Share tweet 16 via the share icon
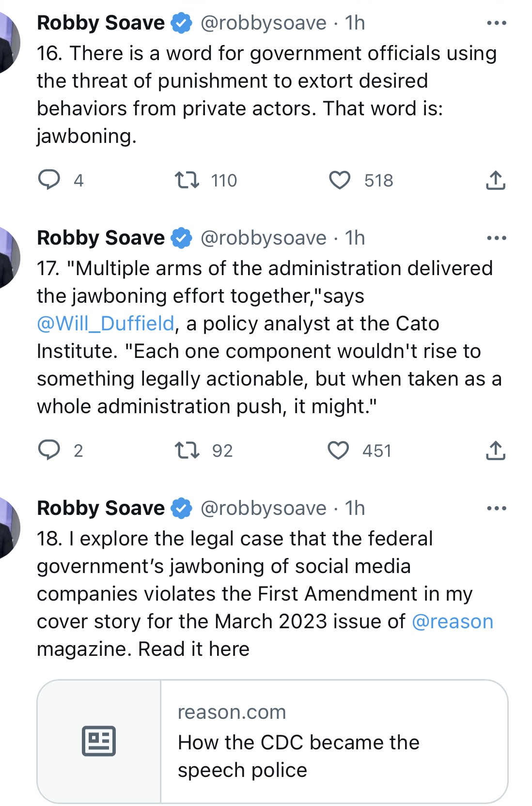This screenshot has width=532, height=806. [495, 180]
